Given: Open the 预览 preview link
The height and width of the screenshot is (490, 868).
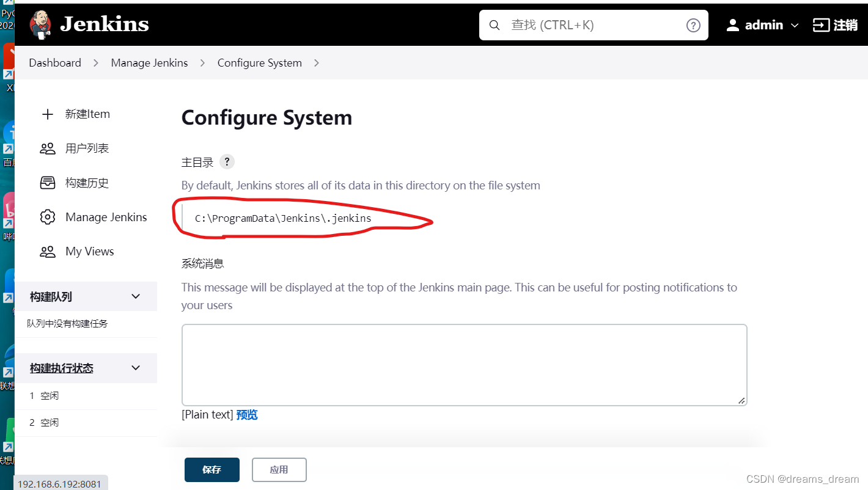Looking at the screenshot, I should pyautogui.click(x=246, y=414).
